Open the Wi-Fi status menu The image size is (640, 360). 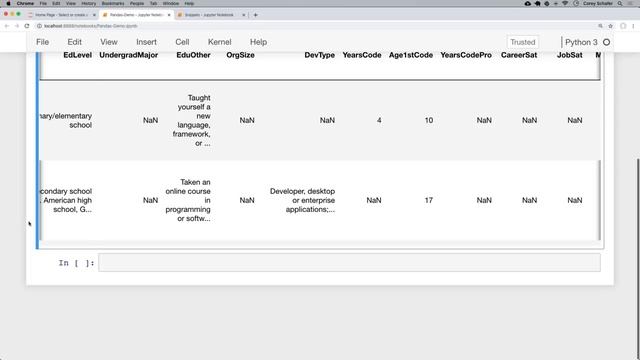[x=565, y=3]
